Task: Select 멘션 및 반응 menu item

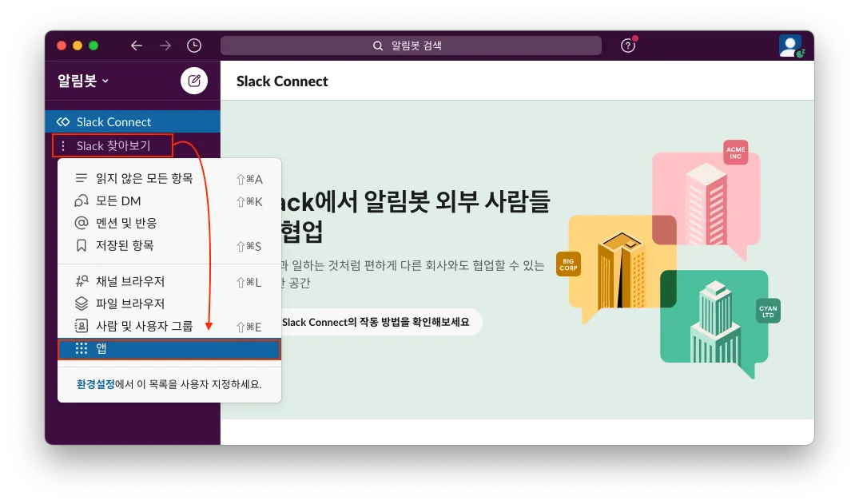Action: [x=169, y=223]
